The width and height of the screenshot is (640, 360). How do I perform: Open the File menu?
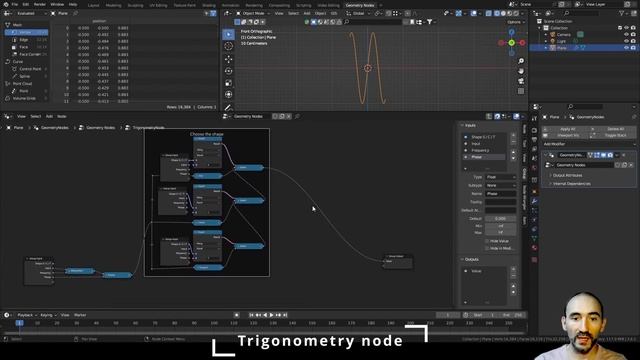(15, 4)
